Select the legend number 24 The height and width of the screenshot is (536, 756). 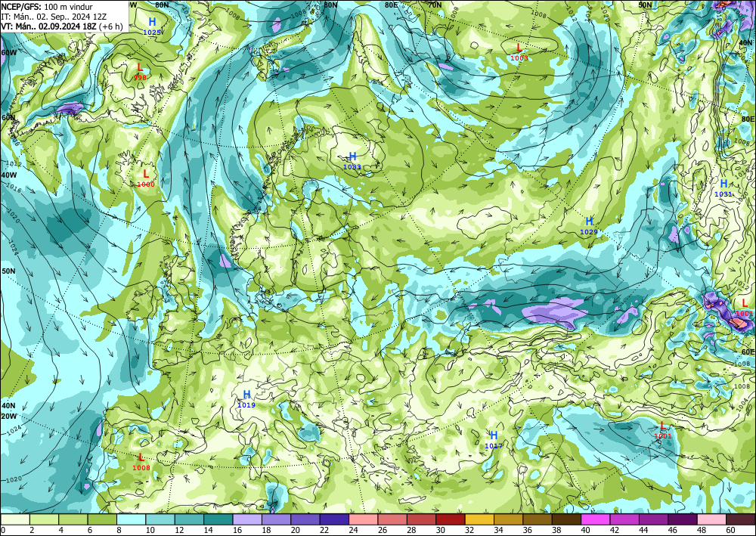[352, 530]
